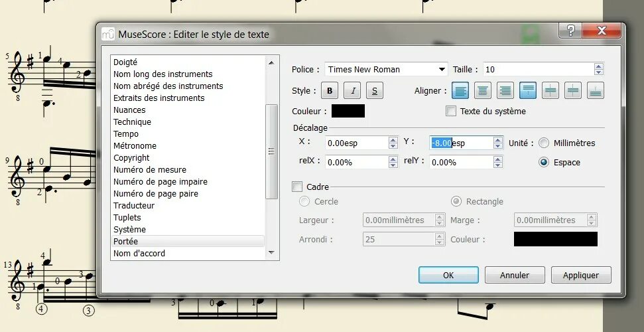Select Technique text style
Image resolution: width=644 pixels, height=332 pixels.
[x=188, y=122]
